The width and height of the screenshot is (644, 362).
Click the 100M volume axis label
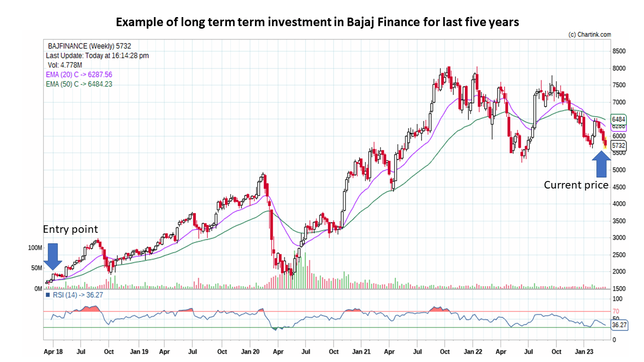coord(35,248)
